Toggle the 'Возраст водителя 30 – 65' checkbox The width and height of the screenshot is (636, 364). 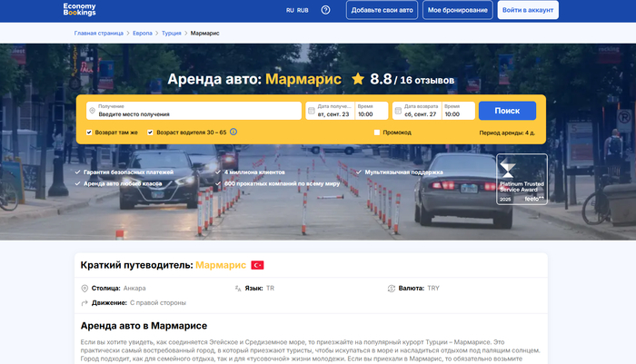[x=150, y=132]
